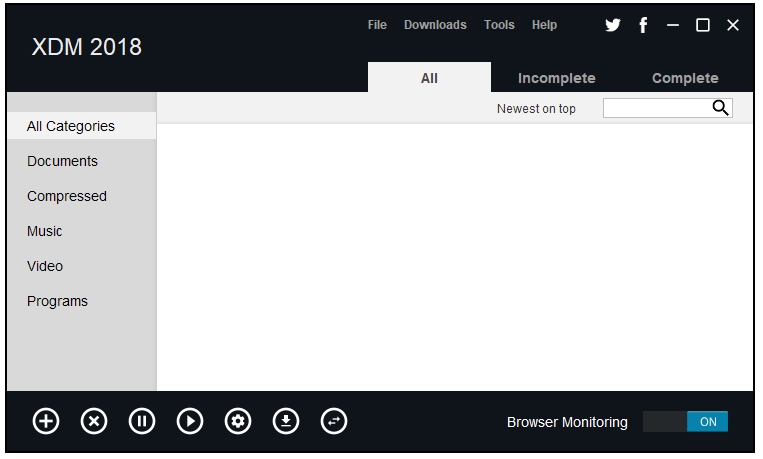Screen dimensions: 763x459
Task: Switch to the Incomplete tab
Action: (557, 78)
